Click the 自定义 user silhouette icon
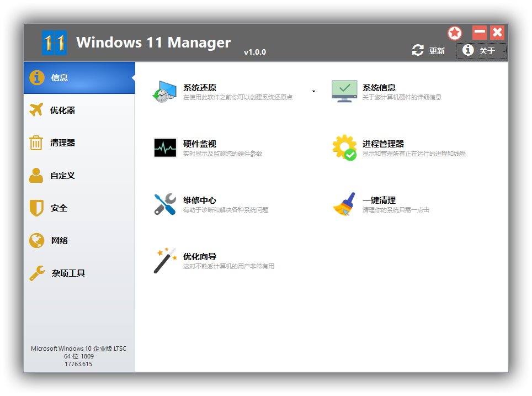The height and width of the screenshot is (396, 532). (x=36, y=175)
